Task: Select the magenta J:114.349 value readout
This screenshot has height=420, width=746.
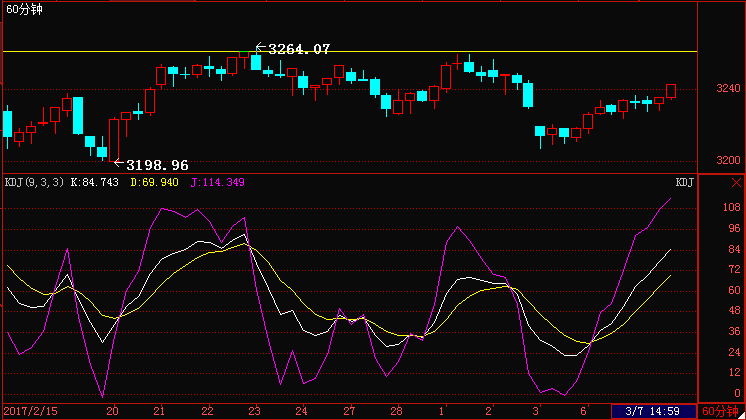Action: click(x=218, y=182)
